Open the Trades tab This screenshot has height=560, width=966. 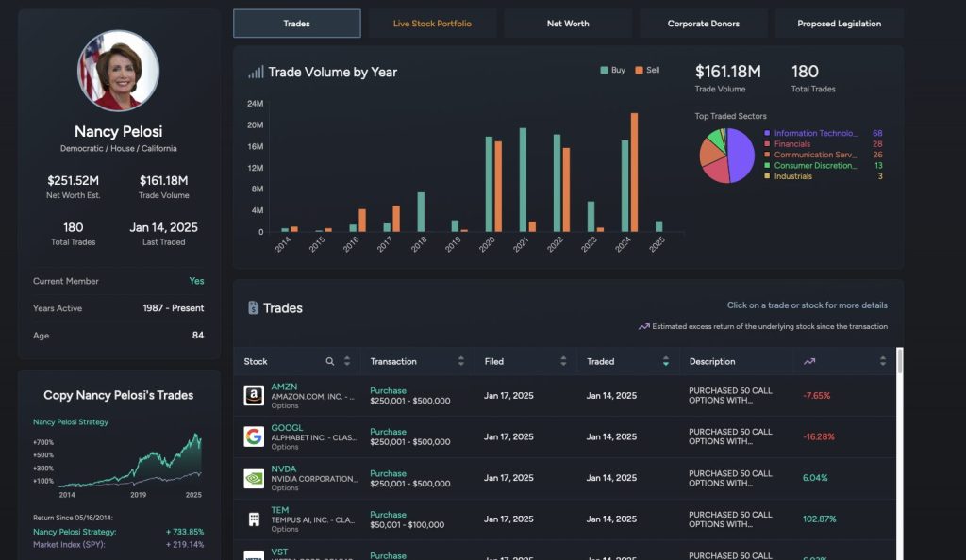[x=296, y=24]
